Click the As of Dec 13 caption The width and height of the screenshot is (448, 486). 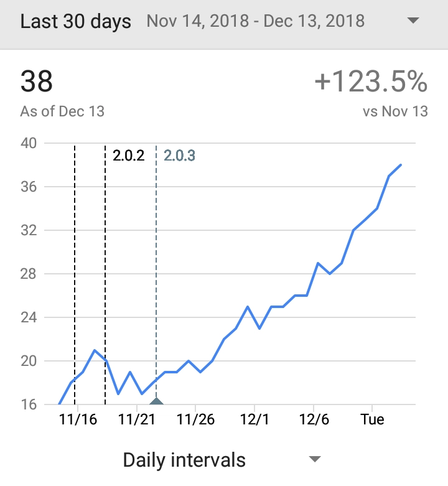[x=62, y=111]
